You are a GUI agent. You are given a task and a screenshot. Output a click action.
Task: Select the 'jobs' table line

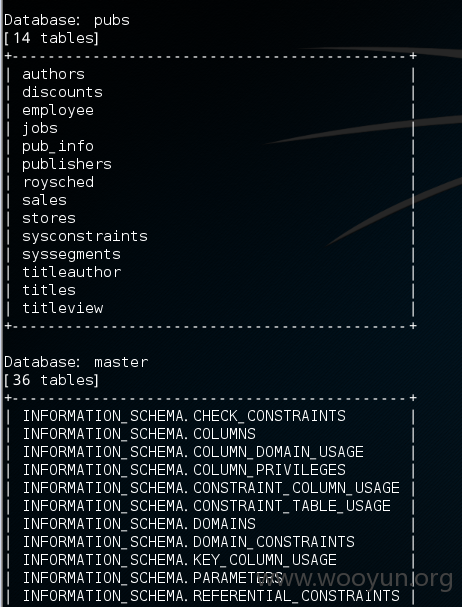coord(40,128)
